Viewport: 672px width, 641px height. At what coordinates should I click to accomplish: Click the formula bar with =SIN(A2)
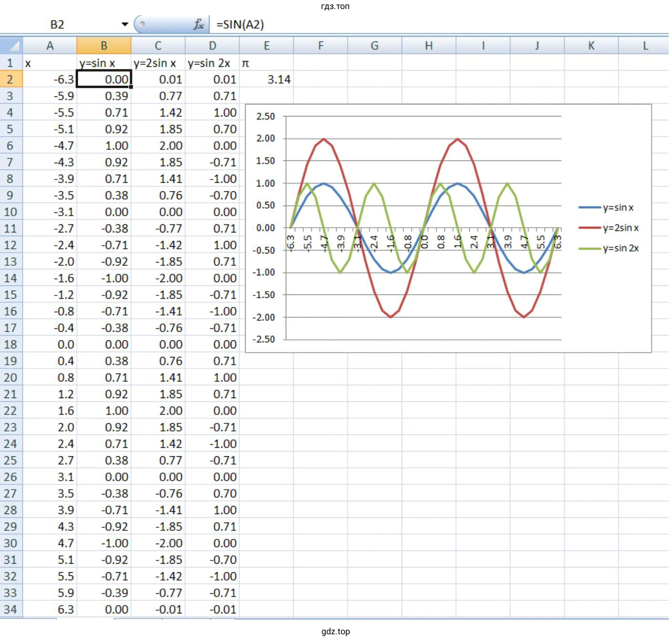[439, 24]
